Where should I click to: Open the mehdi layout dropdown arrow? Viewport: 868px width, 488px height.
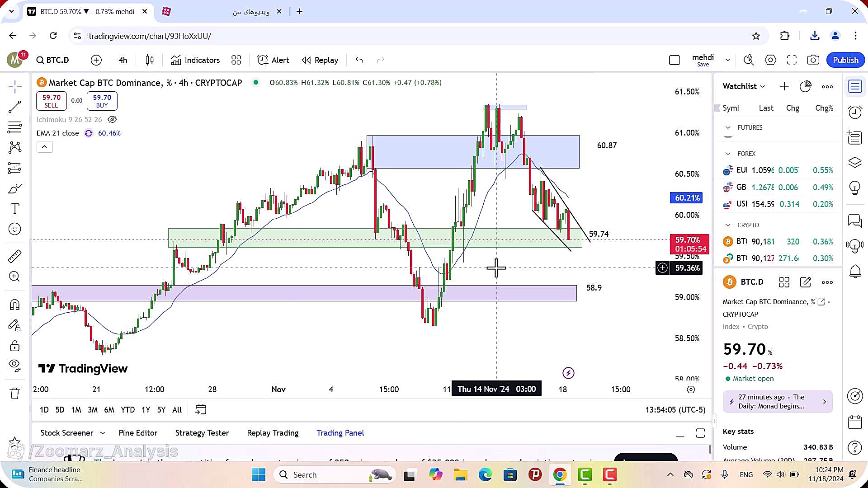pyautogui.click(x=727, y=60)
